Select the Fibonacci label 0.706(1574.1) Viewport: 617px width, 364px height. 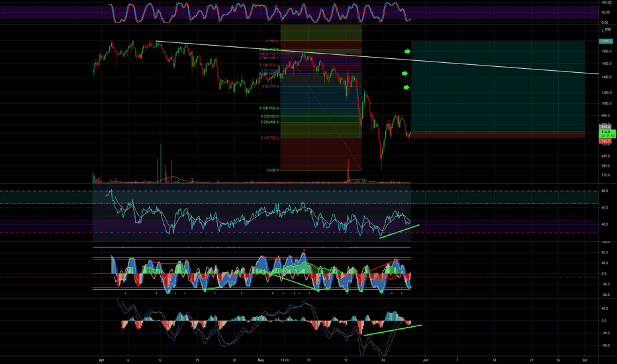tap(269, 65)
